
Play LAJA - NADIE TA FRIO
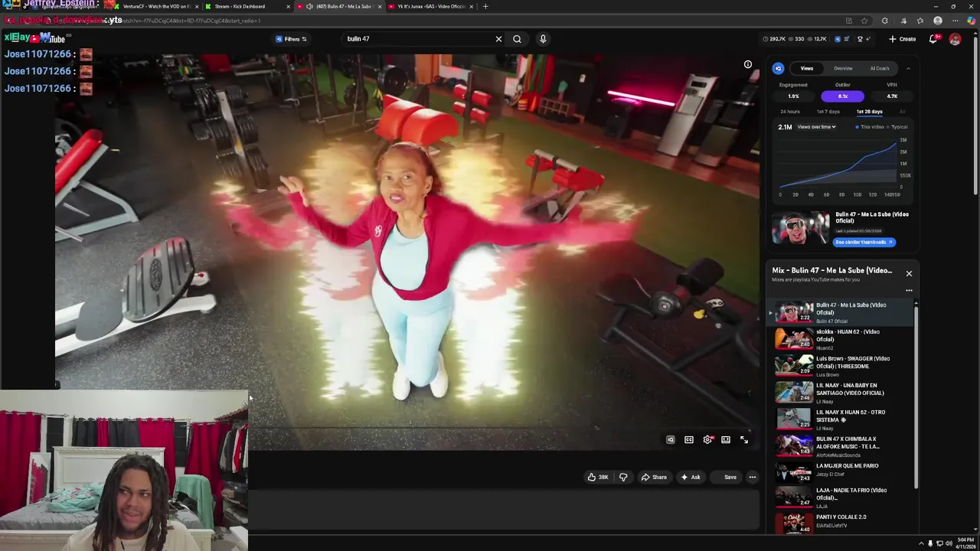(x=841, y=497)
